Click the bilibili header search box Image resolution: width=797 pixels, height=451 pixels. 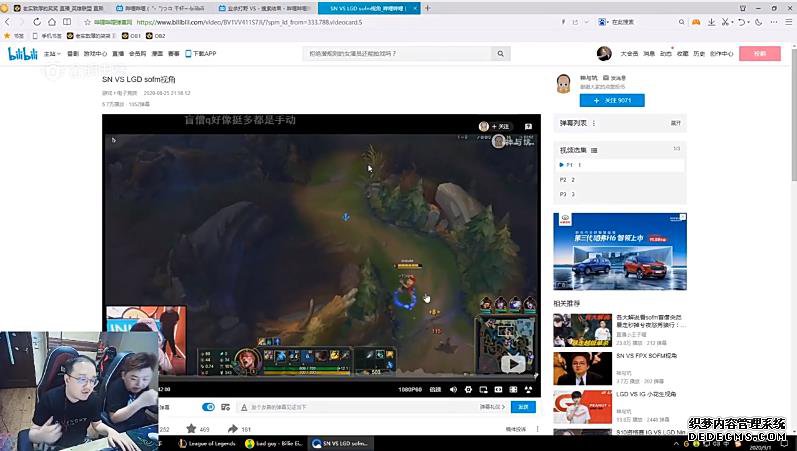coord(399,53)
